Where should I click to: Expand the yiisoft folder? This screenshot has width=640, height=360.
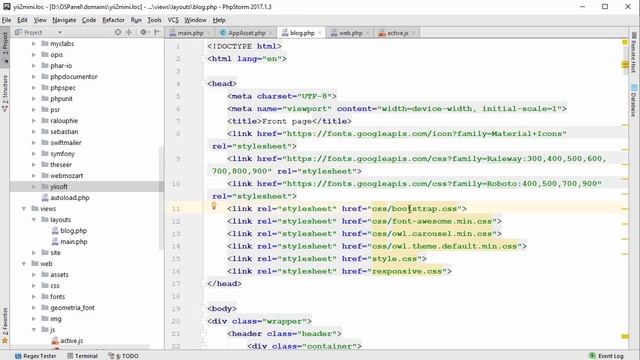pyautogui.click(x=34, y=187)
